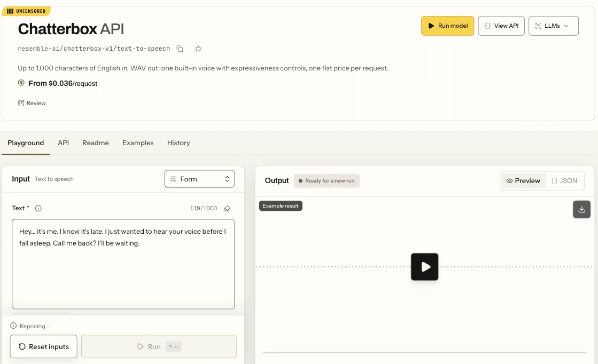Click the From $0.036/request price text
This screenshot has height=364, width=598.
point(63,83)
